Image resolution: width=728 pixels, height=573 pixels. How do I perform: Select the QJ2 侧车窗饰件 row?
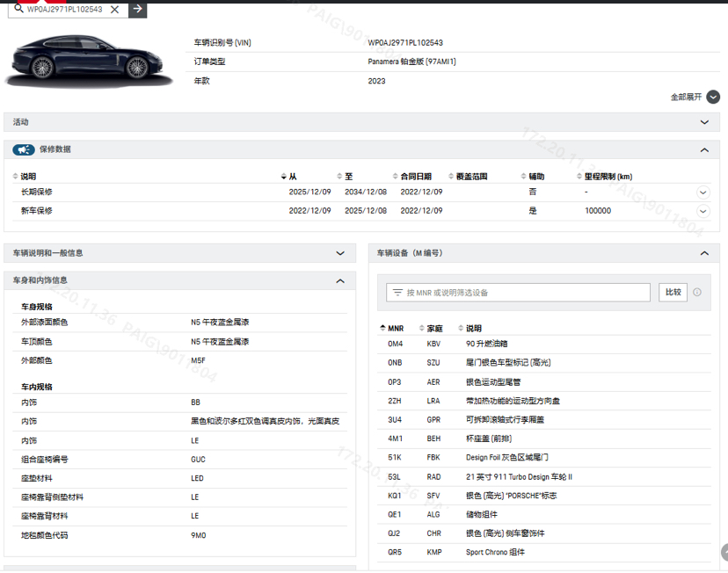(544, 533)
